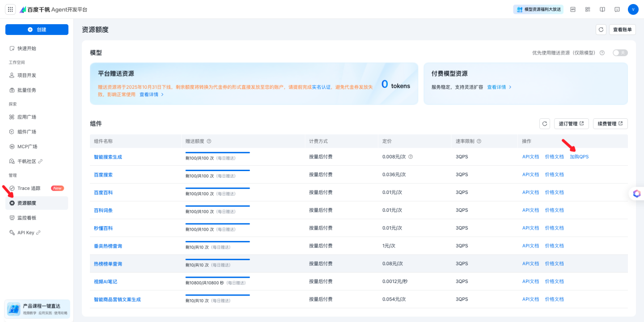This screenshot has height=322, width=644.
Task: Click the 查看账单 button
Action: pos(622,30)
